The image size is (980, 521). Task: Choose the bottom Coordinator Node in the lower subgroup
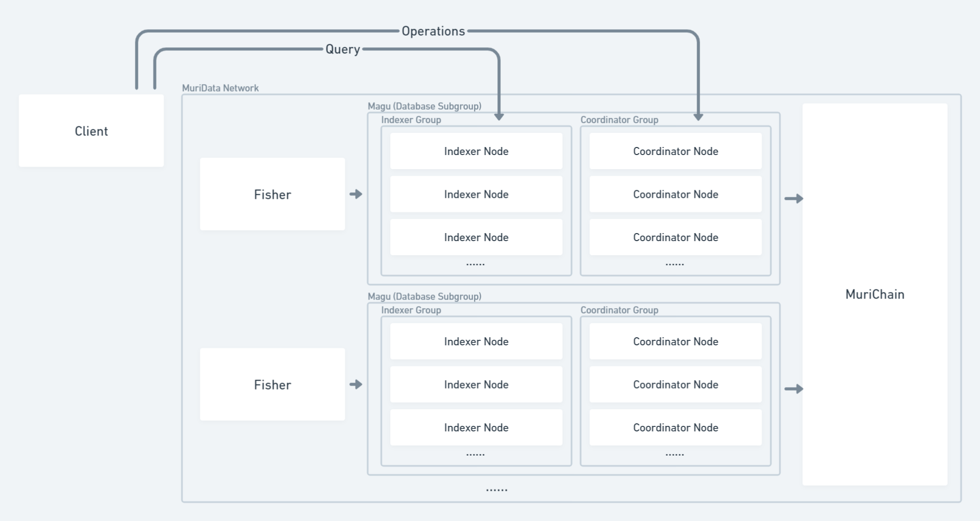pos(675,427)
